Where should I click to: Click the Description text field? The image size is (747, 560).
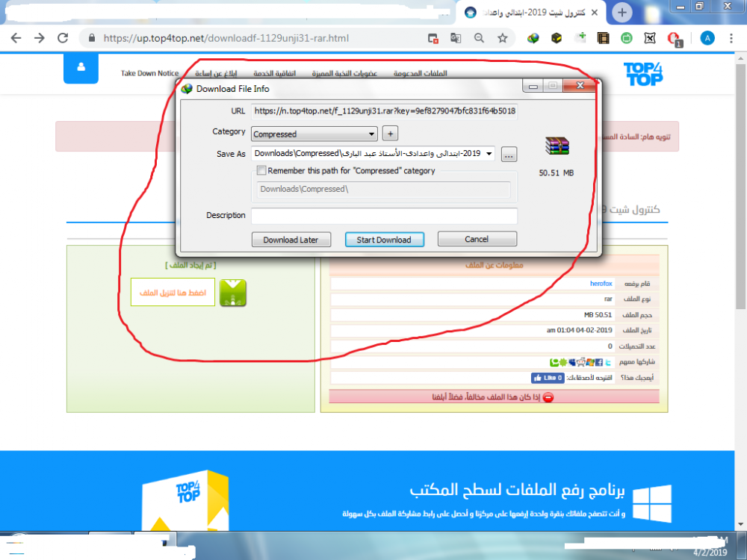point(384,216)
